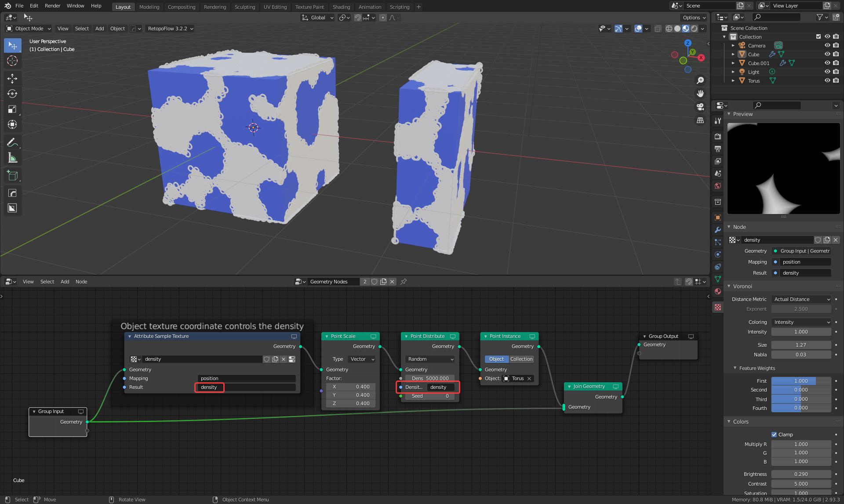Open viewport Object menu
Image resolution: width=844 pixels, height=504 pixels.
(x=117, y=29)
